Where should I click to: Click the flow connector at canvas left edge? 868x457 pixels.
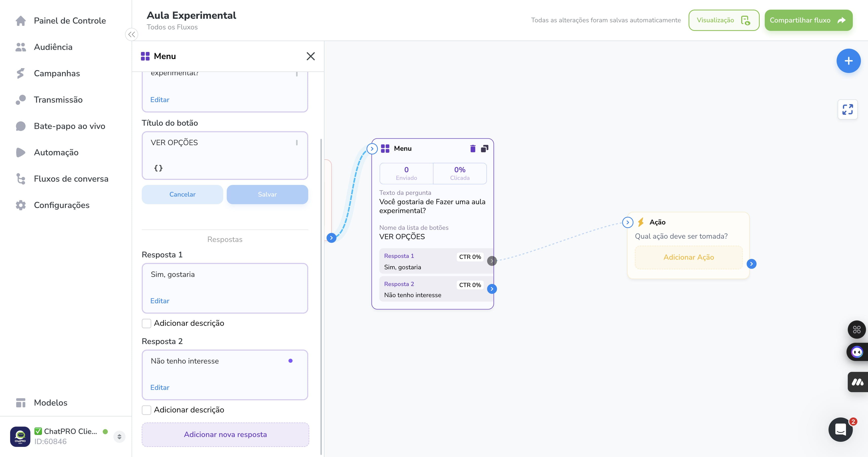[x=331, y=238]
